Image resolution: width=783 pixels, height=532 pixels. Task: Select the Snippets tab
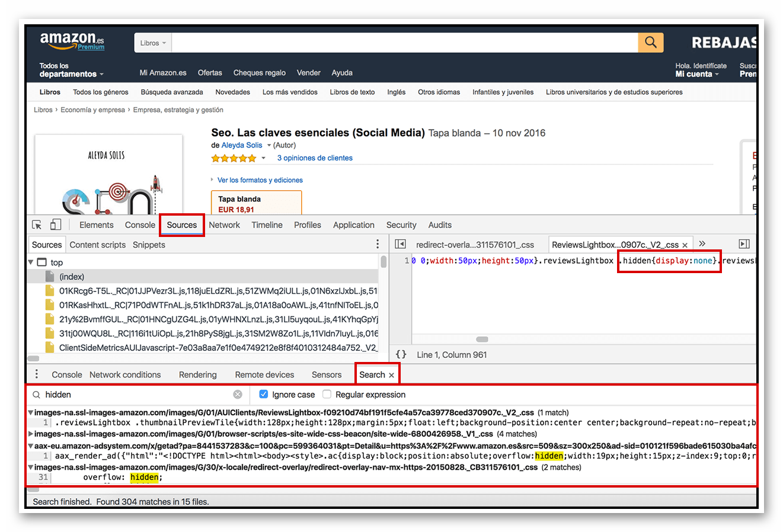tap(149, 245)
